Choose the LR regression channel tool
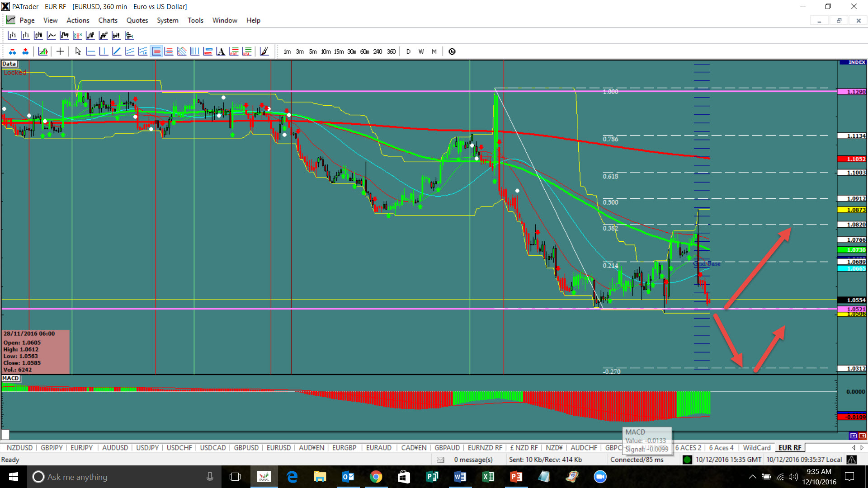Screen dimensions: 868x488 pyautogui.click(x=143, y=52)
